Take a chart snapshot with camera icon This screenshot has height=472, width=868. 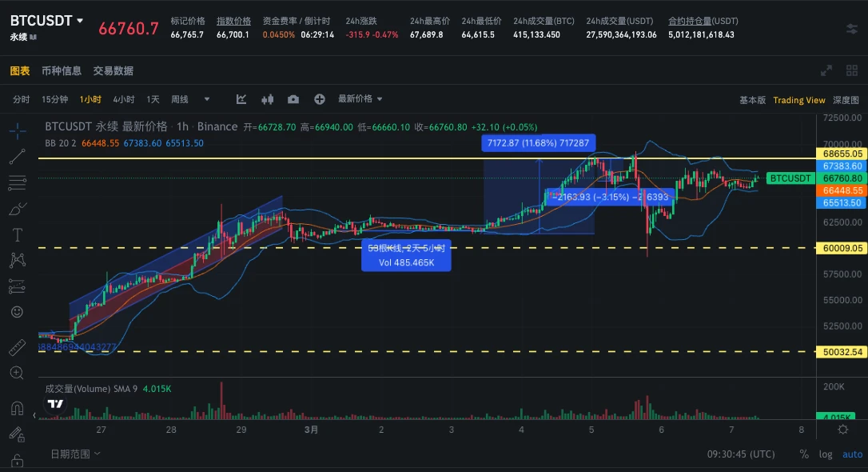(293, 99)
